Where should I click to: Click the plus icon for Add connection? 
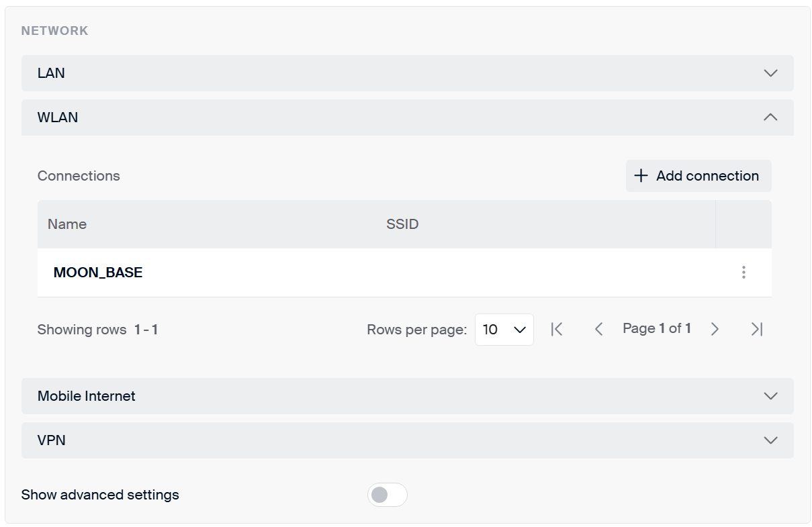click(641, 176)
